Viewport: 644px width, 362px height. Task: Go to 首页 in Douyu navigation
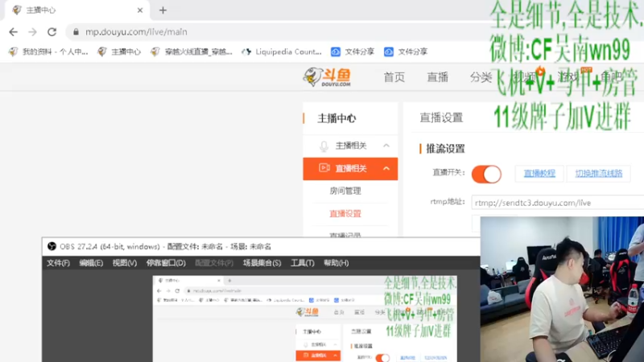394,77
